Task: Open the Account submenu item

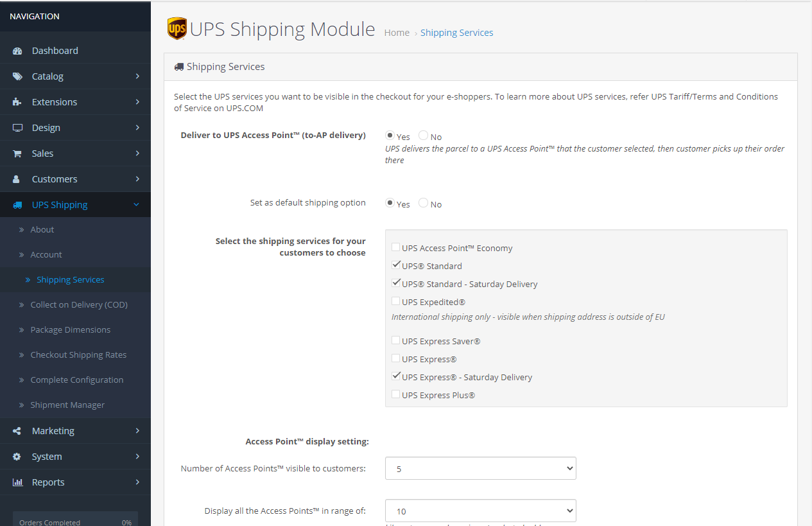Action: [x=75, y=254]
